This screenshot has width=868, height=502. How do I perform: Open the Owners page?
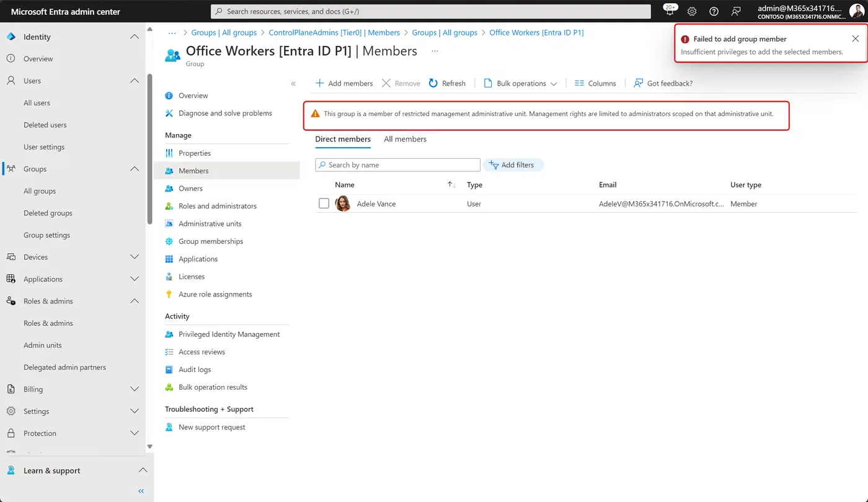pos(190,189)
